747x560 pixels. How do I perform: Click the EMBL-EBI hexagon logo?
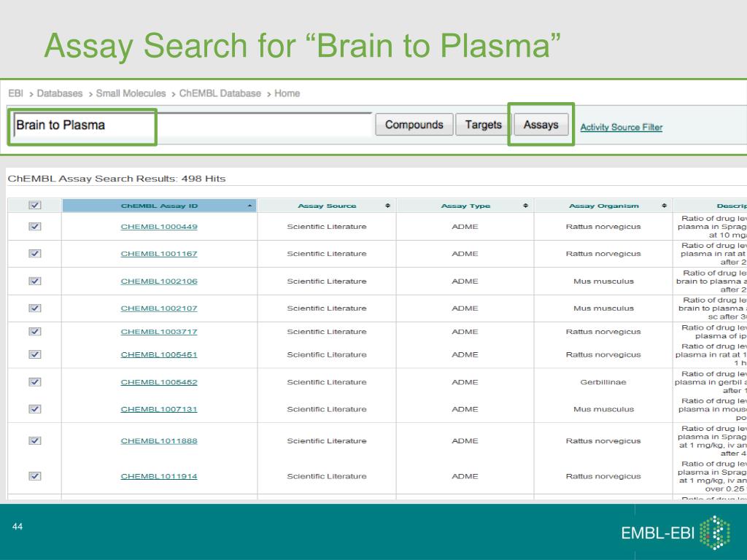[715, 532]
